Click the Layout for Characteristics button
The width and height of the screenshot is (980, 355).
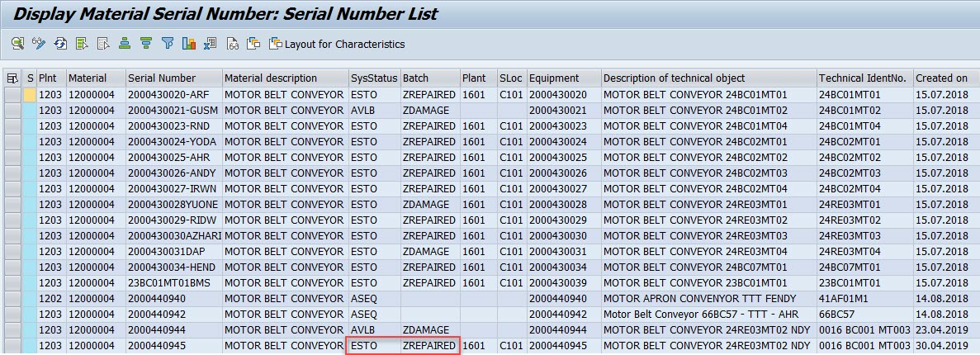pyautogui.click(x=337, y=44)
